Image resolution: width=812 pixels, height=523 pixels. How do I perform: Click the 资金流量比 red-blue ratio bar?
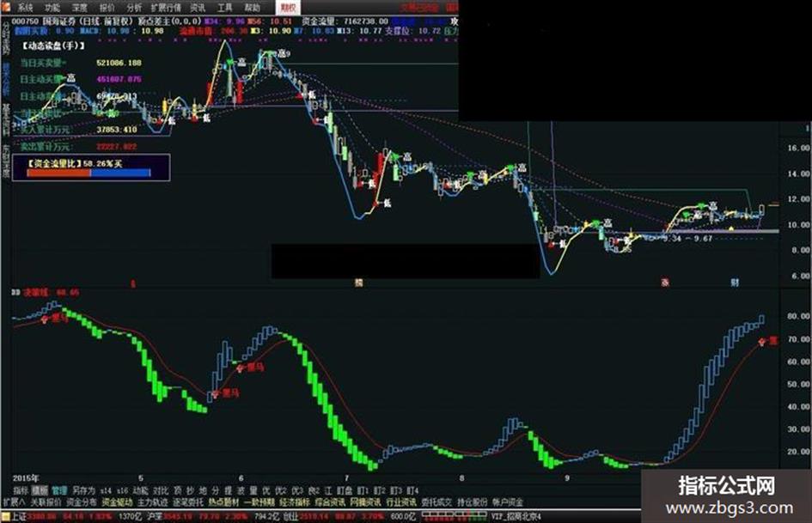[89, 173]
